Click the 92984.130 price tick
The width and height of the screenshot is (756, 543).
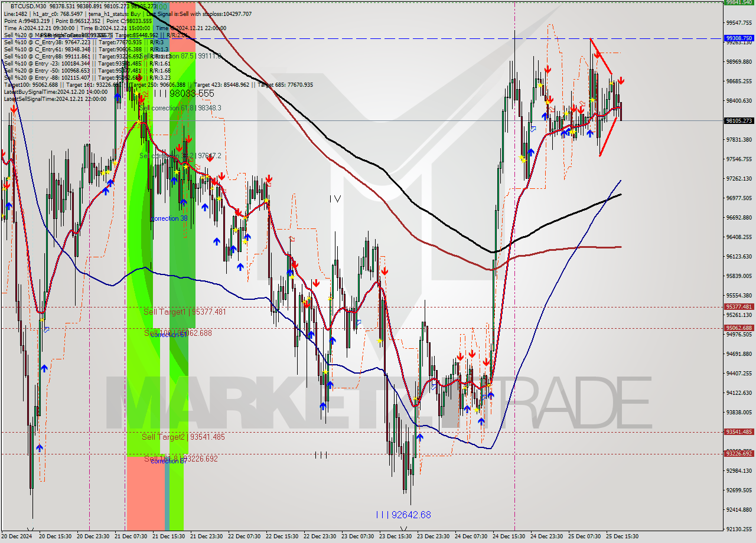pyautogui.click(x=739, y=470)
